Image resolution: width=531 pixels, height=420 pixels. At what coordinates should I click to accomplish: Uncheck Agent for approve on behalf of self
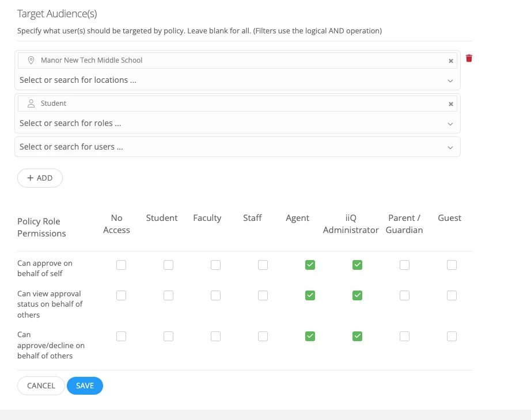(310, 265)
